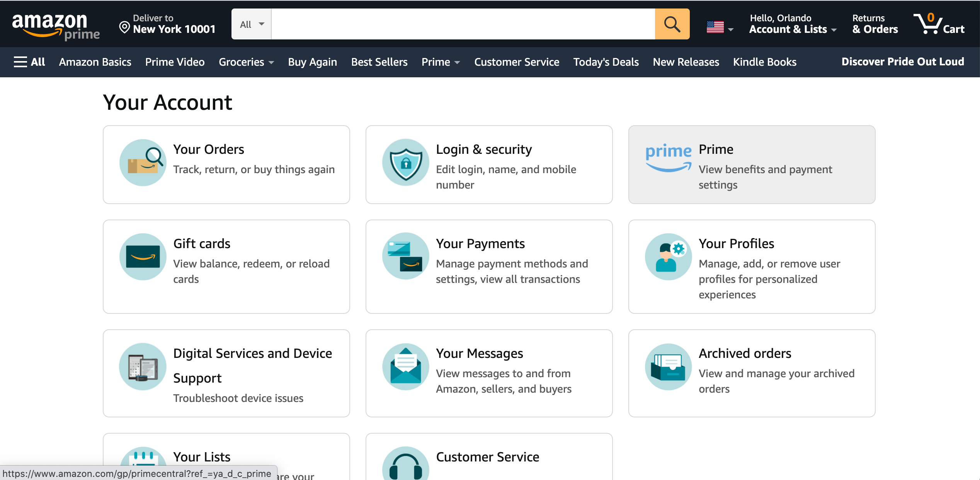Open Your Profiles title
This screenshot has width=980, height=480.
point(737,243)
